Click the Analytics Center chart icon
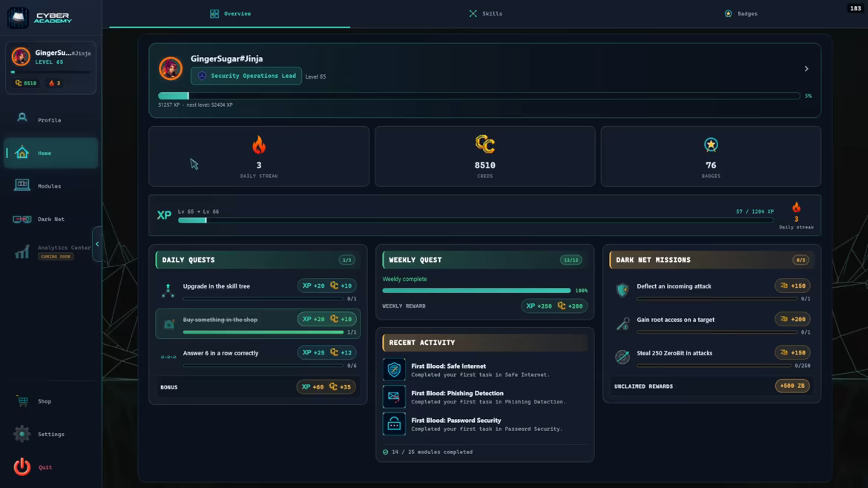The image size is (868, 488). 22,252
